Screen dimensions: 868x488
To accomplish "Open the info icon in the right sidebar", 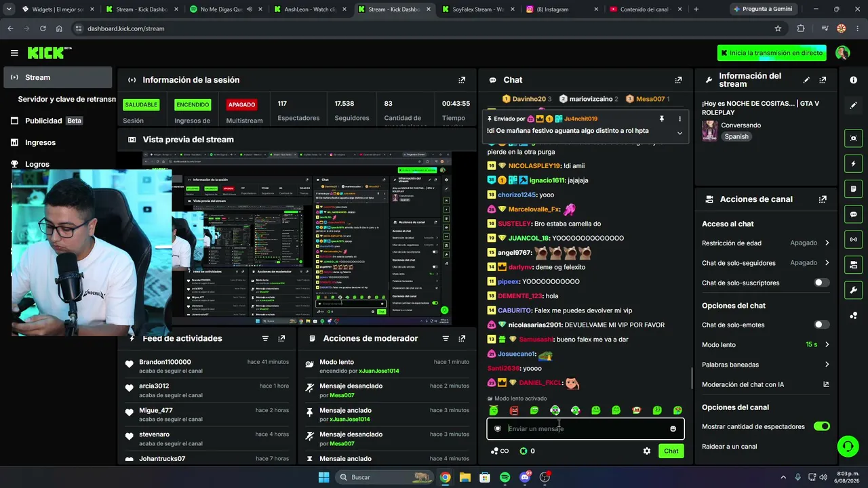I will coord(853,80).
